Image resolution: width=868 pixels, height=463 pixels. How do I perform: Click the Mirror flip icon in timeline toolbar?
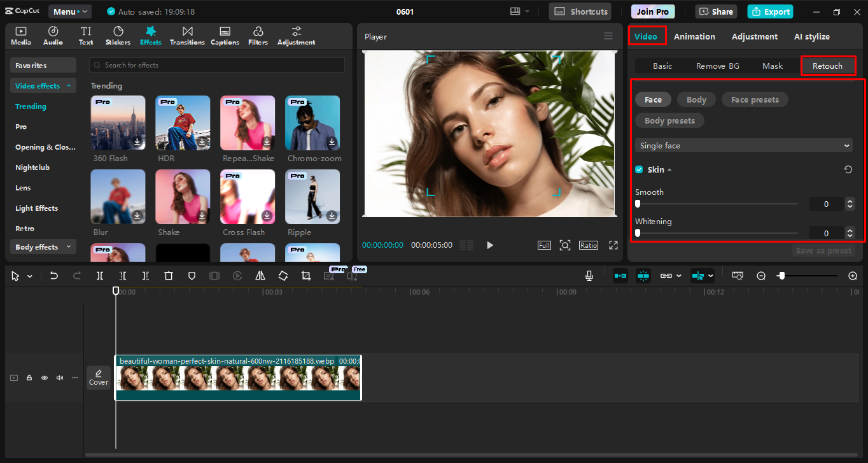click(260, 276)
